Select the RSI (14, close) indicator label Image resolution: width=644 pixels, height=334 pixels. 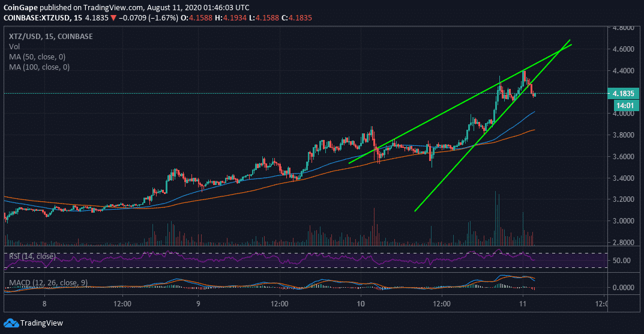coord(32,256)
